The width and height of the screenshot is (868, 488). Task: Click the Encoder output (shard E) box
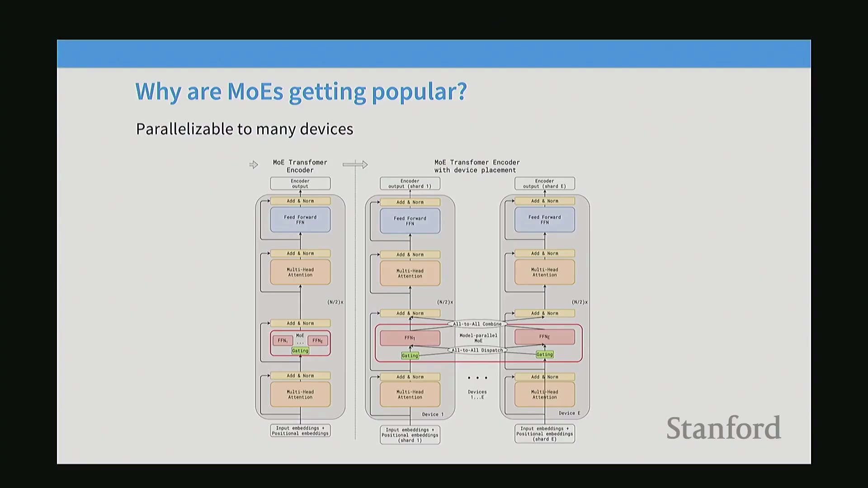point(544,183)
